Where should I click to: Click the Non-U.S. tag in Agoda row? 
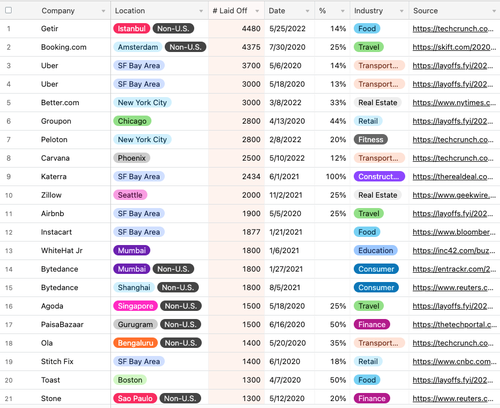pos(181,306)
